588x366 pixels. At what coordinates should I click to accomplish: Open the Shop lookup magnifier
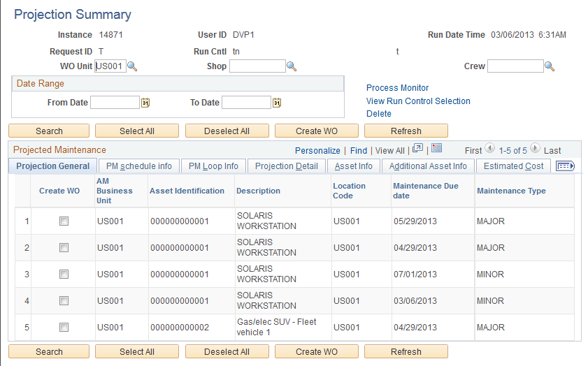[292, 66]
